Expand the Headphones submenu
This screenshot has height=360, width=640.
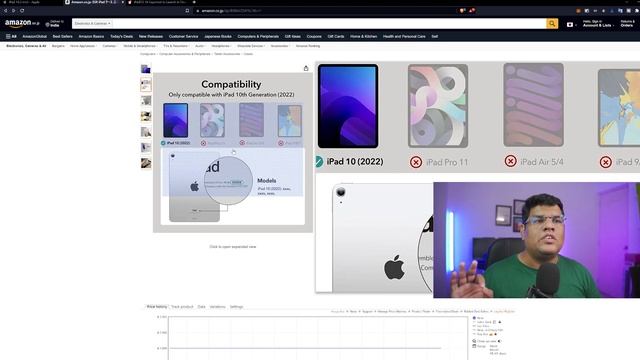[221, 46]
